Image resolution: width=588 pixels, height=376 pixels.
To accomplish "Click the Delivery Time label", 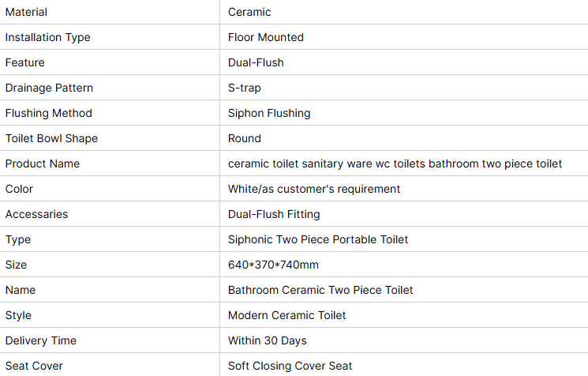I will coord(41,340).
